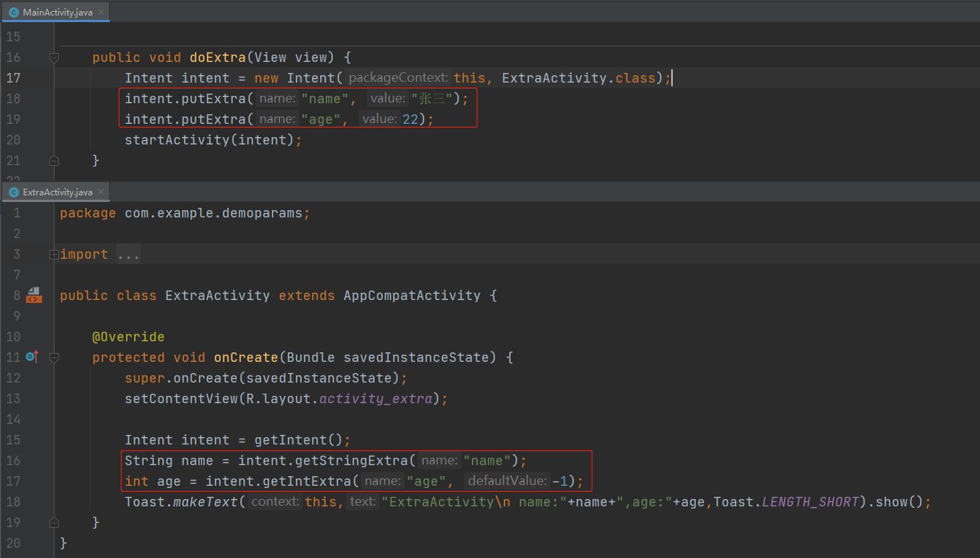Click ExtraActivity class name on line 8

click(x=217, y=296)
